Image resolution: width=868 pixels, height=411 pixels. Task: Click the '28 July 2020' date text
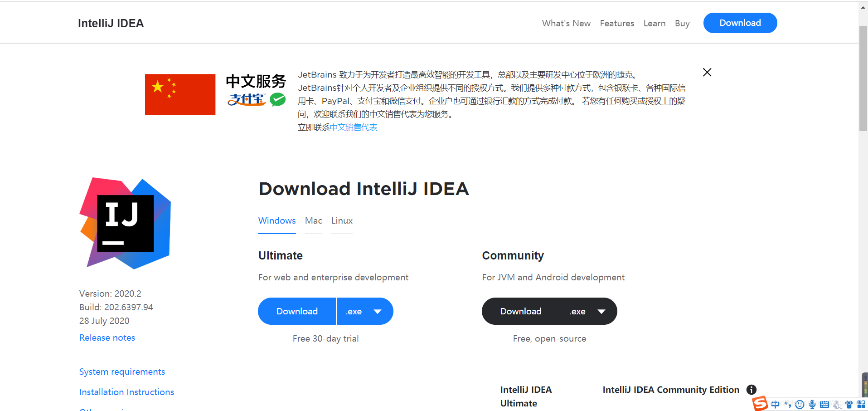tap(104, 321)
